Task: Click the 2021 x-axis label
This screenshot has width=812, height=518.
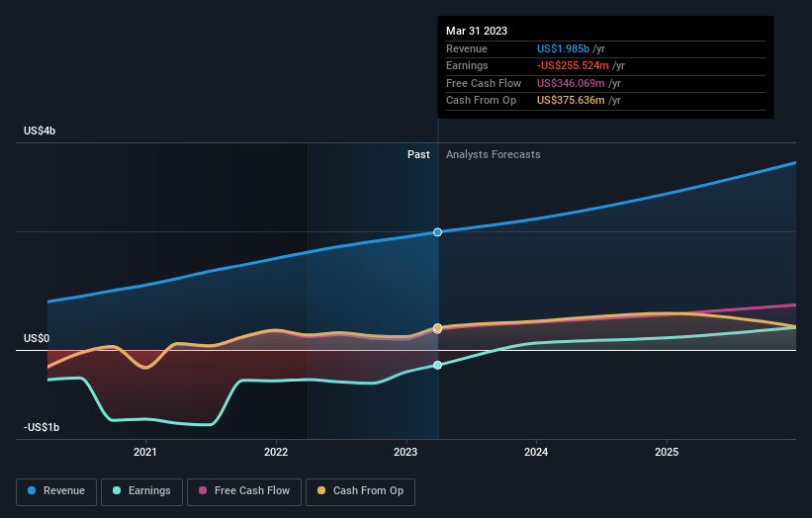Action: [x=145, y=452]
